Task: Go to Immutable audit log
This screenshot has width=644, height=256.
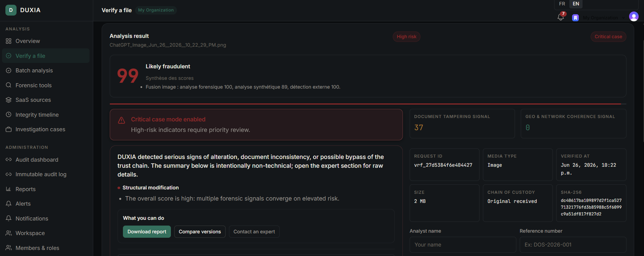Action: pyautogui.click(x=41, y=174)
